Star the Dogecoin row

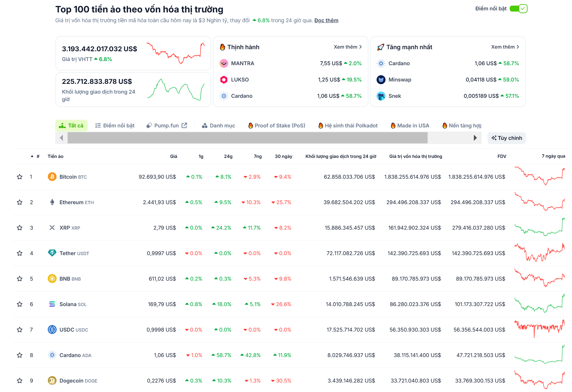20,381
